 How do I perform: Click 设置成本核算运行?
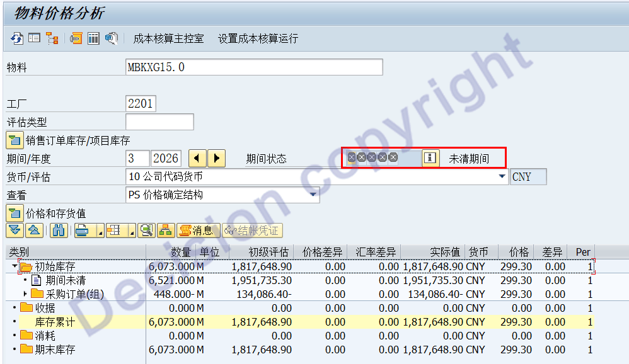258,38
